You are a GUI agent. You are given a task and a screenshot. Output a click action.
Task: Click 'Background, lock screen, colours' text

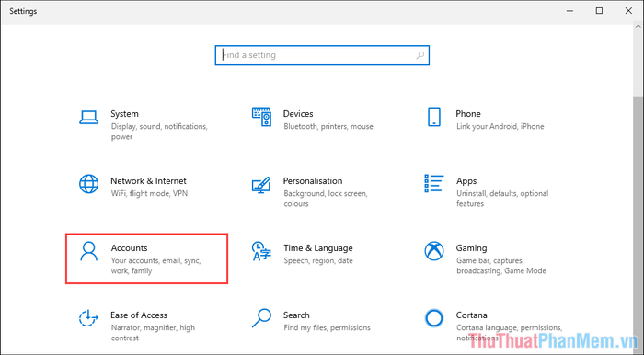click(326, 199)
